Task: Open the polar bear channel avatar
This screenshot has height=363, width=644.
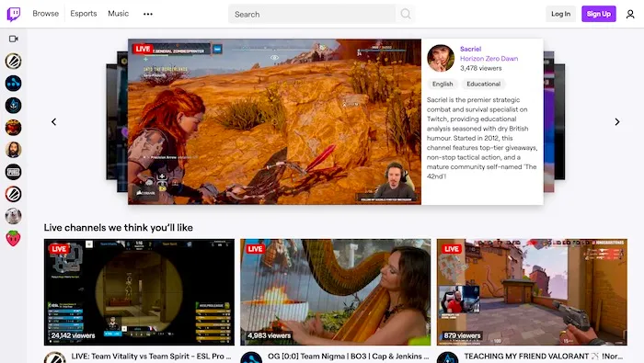Action: pos(14,216)
